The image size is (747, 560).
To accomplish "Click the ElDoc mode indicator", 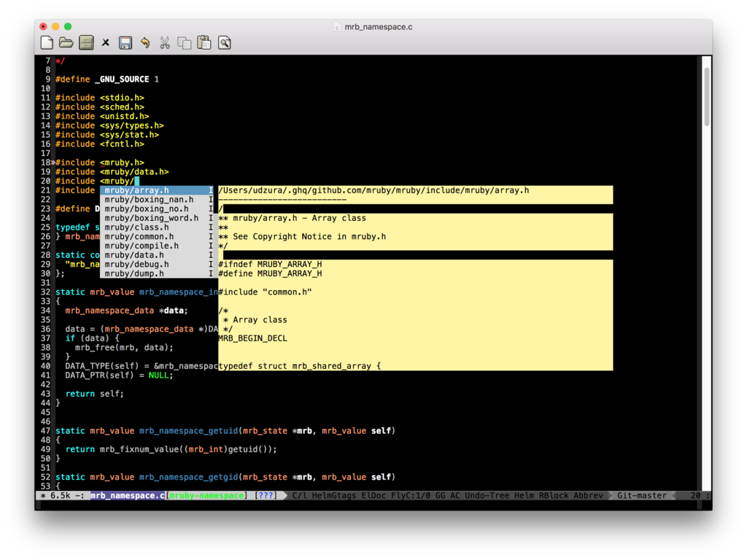I will [x=373, y=496].
